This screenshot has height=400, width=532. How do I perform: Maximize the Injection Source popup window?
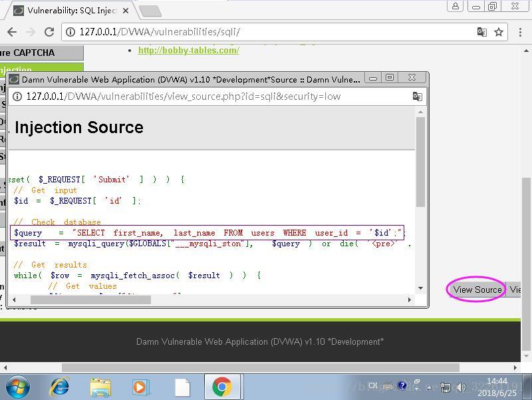(390, 78)
